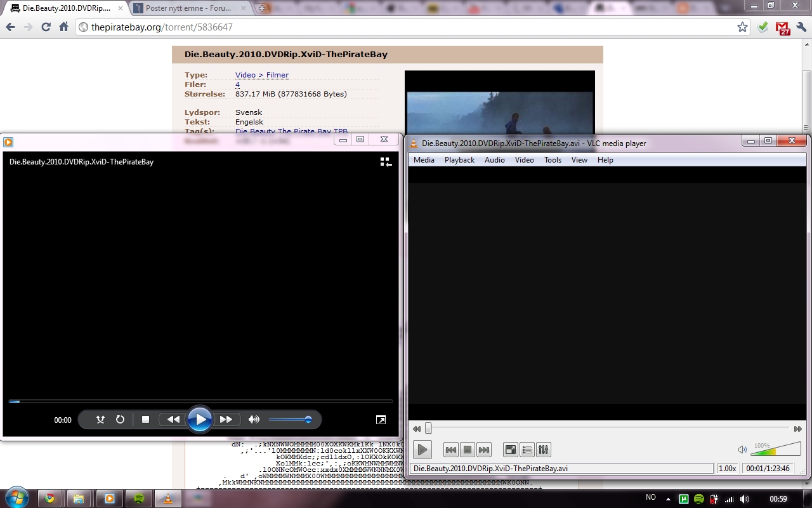Switch to Library in Media Player
This screenshot has height=508, width=812.
click(386, 162)
